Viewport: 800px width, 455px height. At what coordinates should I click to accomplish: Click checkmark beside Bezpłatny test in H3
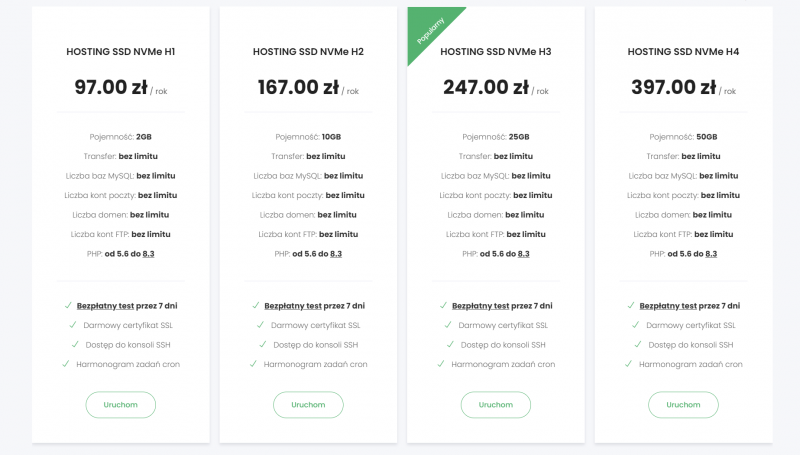[443, 306]
